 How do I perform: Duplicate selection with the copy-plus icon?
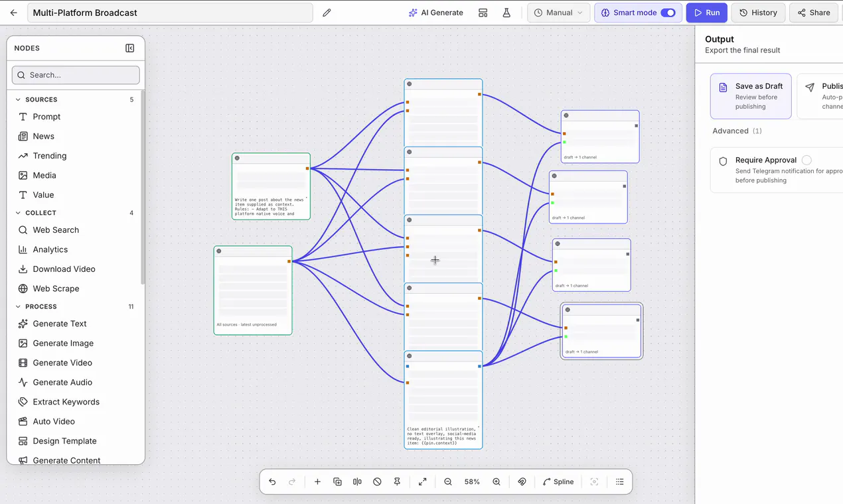point(337,481)
